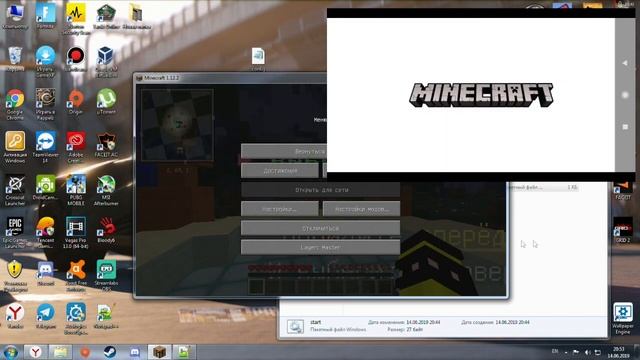This screenshot has height=360, width=640.
Task: Switch to Discord in the taskbar
Action: pos(135,352)
